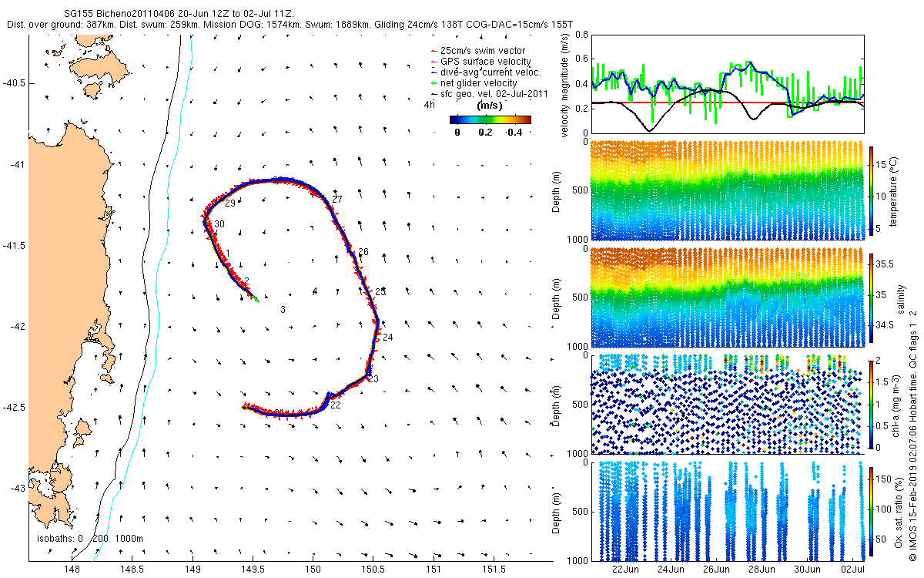Viewport: 924px width, 578px height.
Task: Click latitude tick label -40.5
Action: click(x=15, y=83)
